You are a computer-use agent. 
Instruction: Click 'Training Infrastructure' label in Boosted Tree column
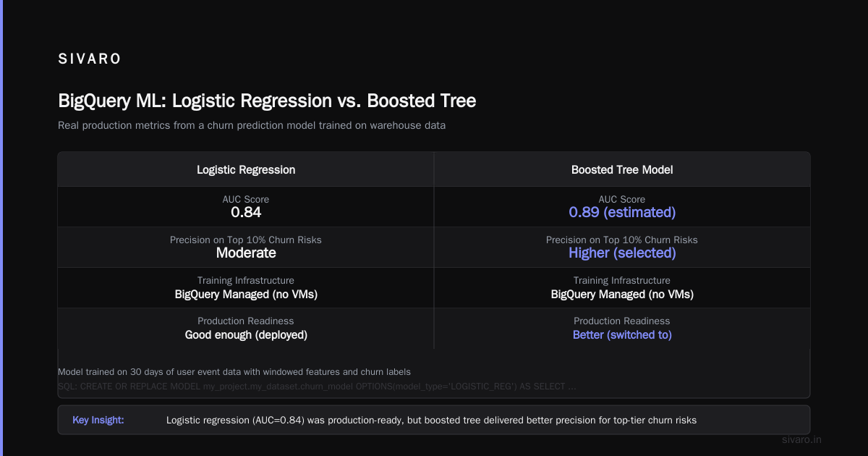click(622, 280)
